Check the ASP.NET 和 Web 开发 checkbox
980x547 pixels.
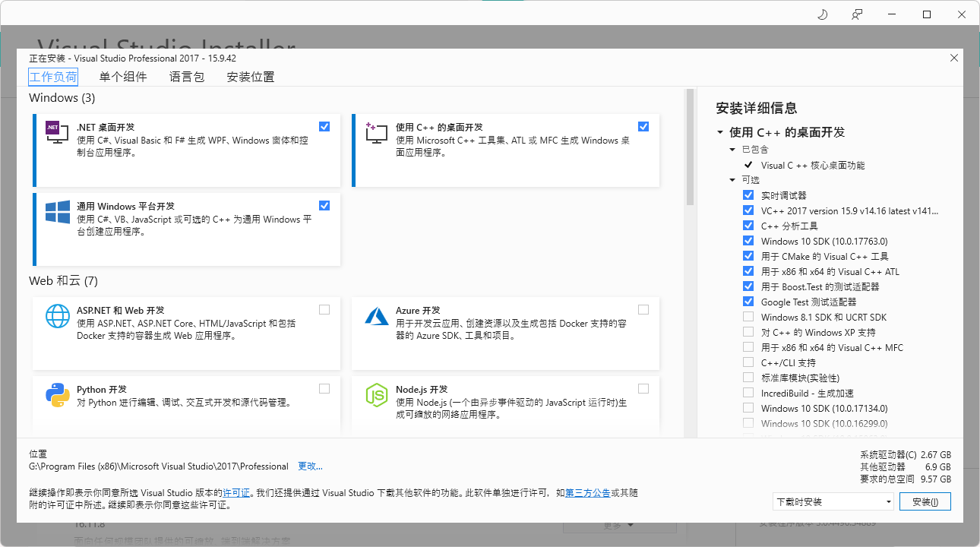tap(324, 309)
